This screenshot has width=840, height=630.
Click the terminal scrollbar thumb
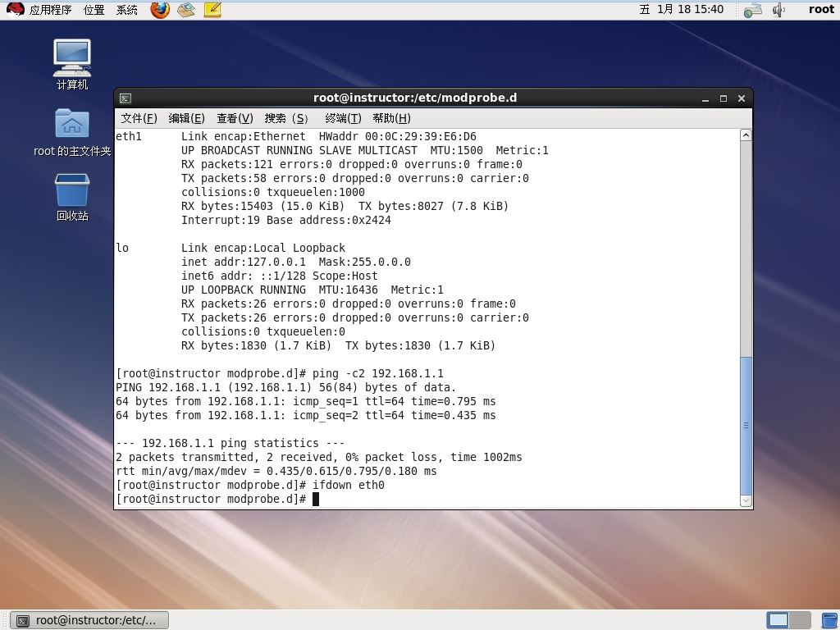pyautogui.click(x=746, y=426)
